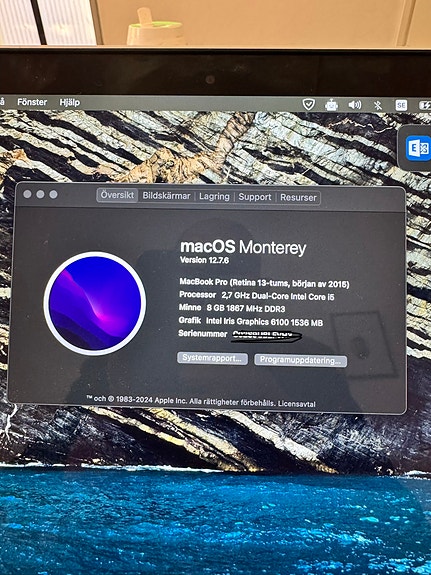
Task: Open the Hjälp menu
Action: 69,102
